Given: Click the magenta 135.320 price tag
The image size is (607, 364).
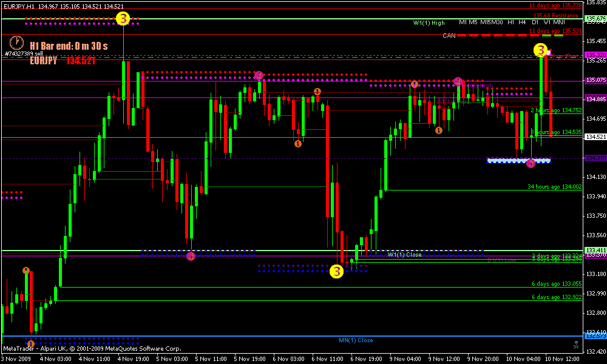Looking at the screenshot, I should pos(595,55).
